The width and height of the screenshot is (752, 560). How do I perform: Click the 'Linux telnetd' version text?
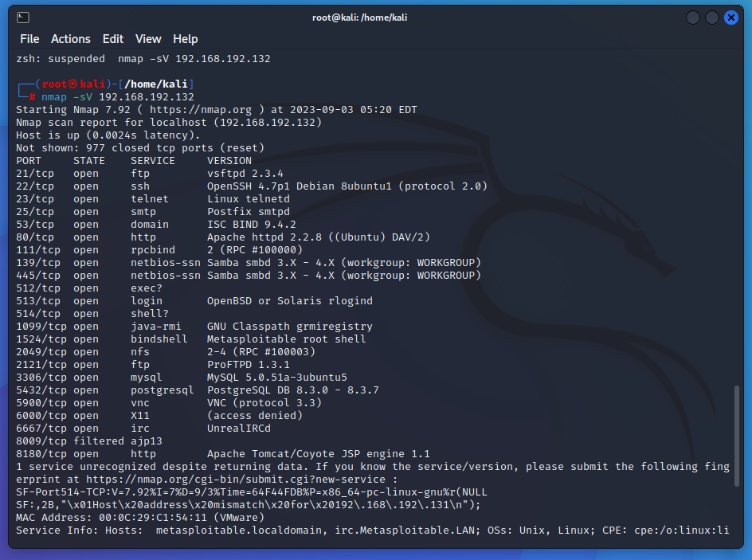click(x=249, y=199)
